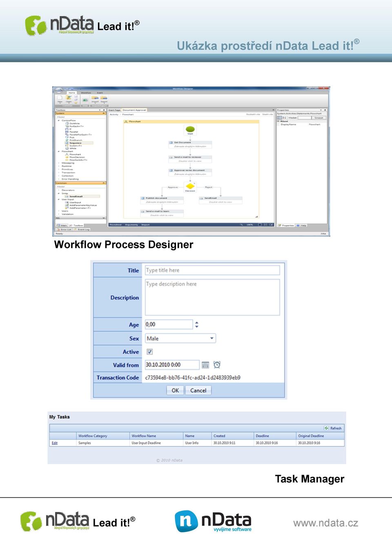Click the Send e-mail to team node
Viewport: 392px width, 534px height.
[162, 213]
